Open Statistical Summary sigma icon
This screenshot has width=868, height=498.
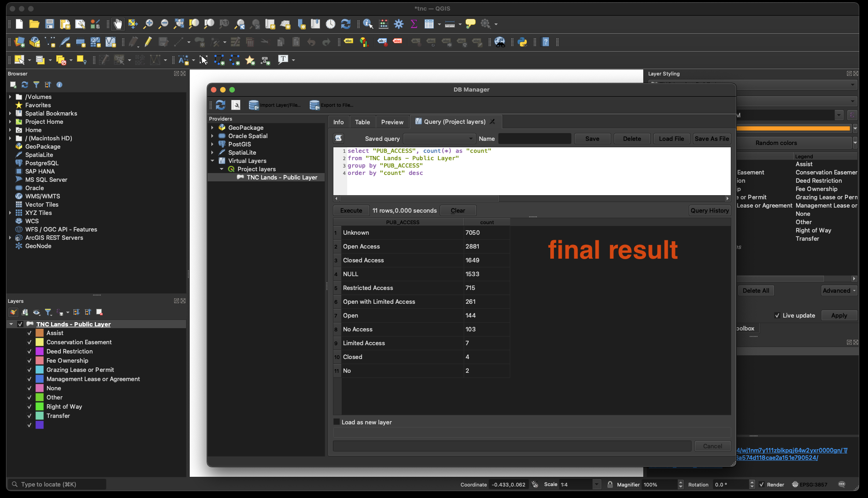point(414,24)
